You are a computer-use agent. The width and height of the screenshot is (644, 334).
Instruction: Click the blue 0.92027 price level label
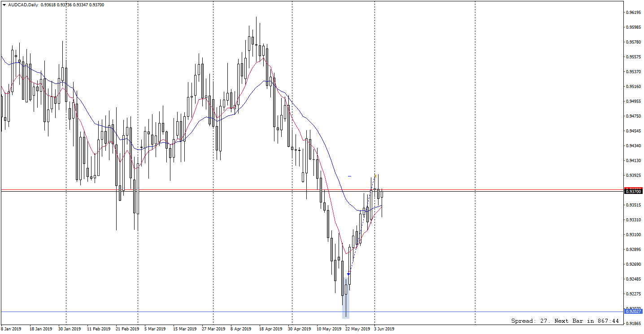click(x=634, y=312)
